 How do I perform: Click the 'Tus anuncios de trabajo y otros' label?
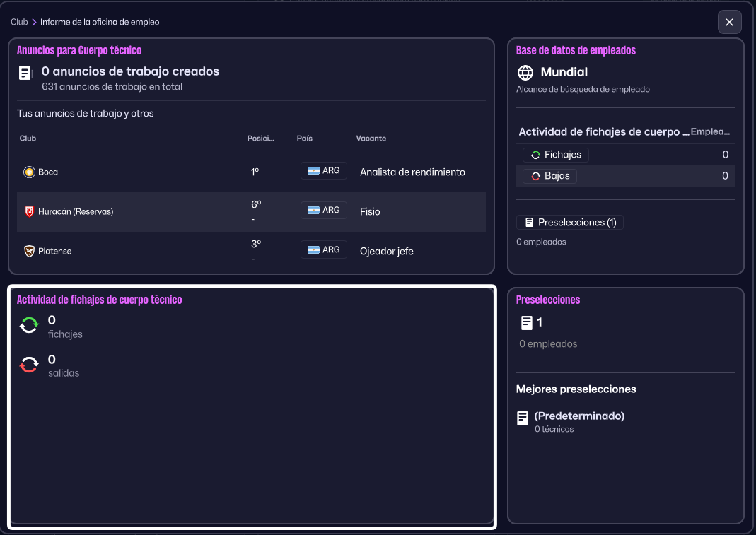click(x=86, y=113)
